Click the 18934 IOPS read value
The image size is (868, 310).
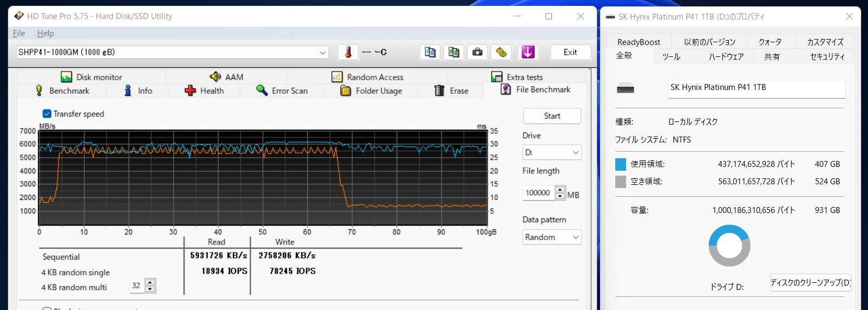click(225, 271)
